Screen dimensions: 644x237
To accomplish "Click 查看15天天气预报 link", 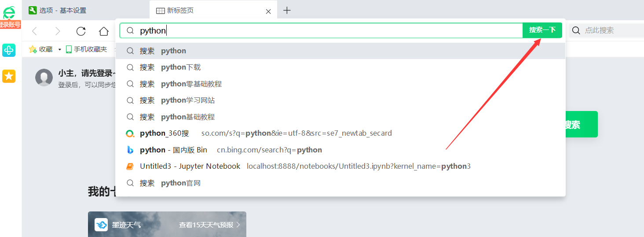I will click(209, 225).
